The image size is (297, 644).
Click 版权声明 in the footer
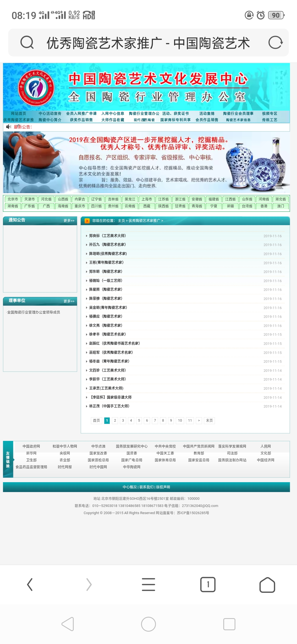coord(163,487)
